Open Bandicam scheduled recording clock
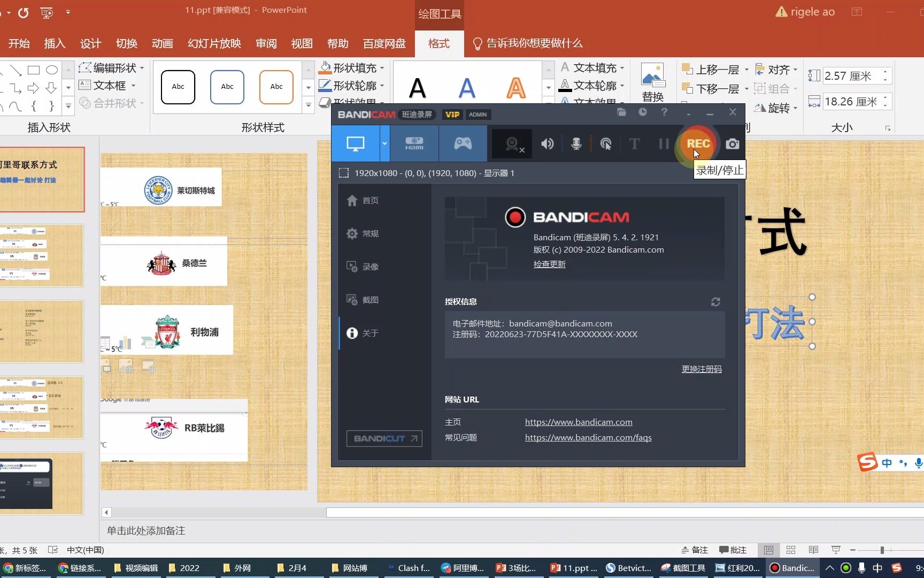Image resolution: width=924 pixels, height=578 pixels. pos(643,112)
